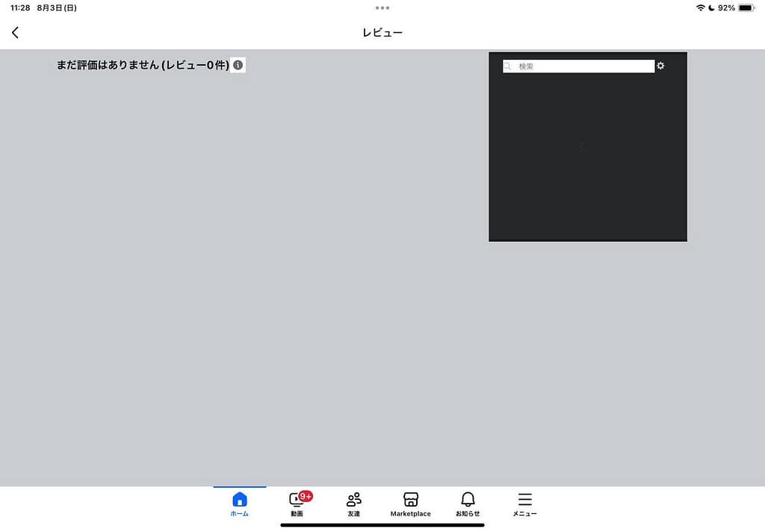Click the Wi-Fi status icon

pos(700,7)
